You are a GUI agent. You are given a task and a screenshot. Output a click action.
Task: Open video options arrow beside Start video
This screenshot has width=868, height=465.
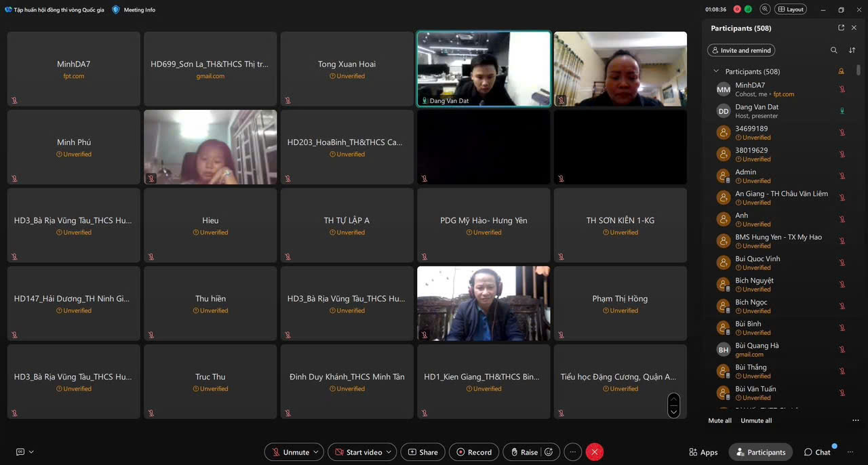tap(389, 452)
